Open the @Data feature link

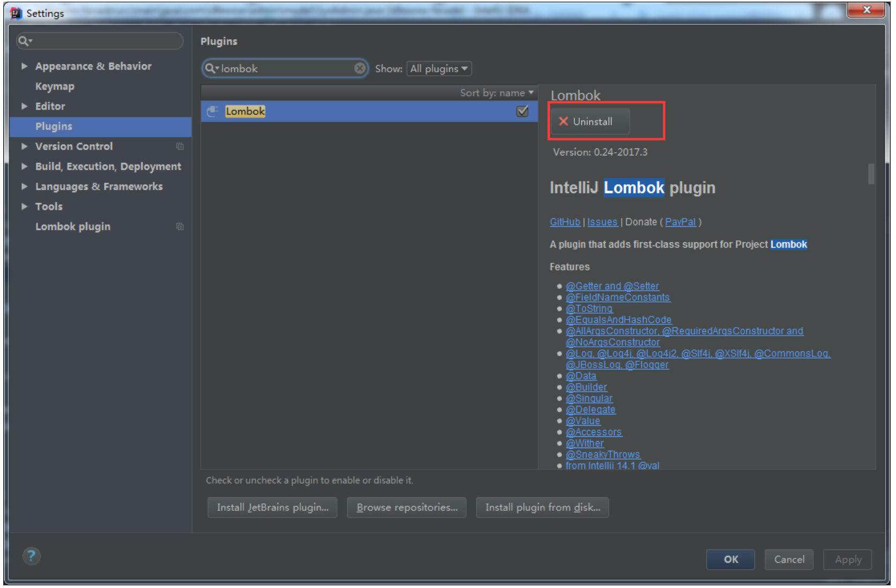[x=581, y=376]
